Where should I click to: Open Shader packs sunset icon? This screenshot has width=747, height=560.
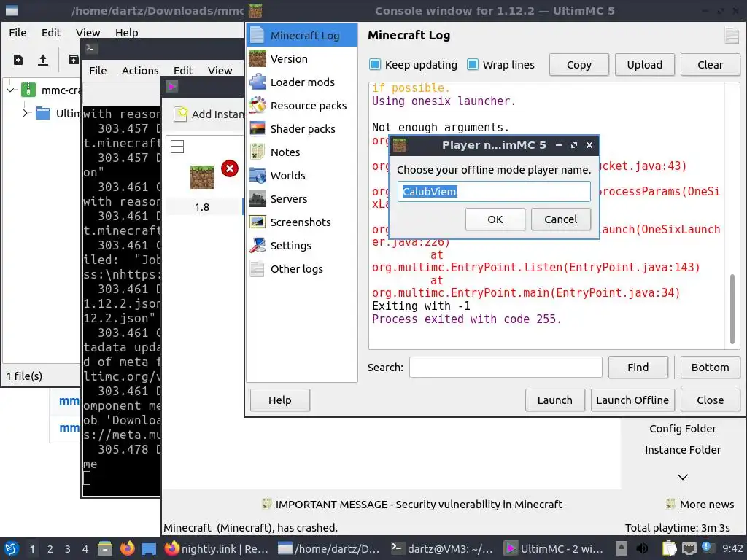point(258,128)
